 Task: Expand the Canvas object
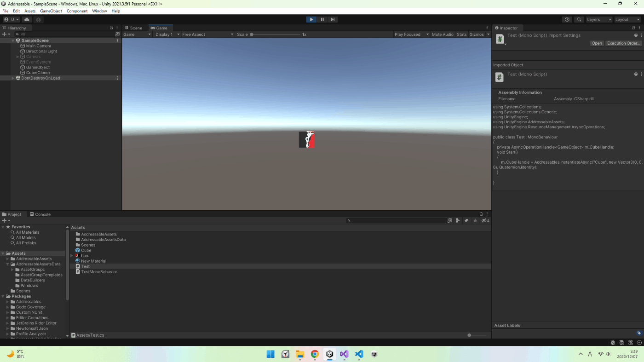coord(18,57)
